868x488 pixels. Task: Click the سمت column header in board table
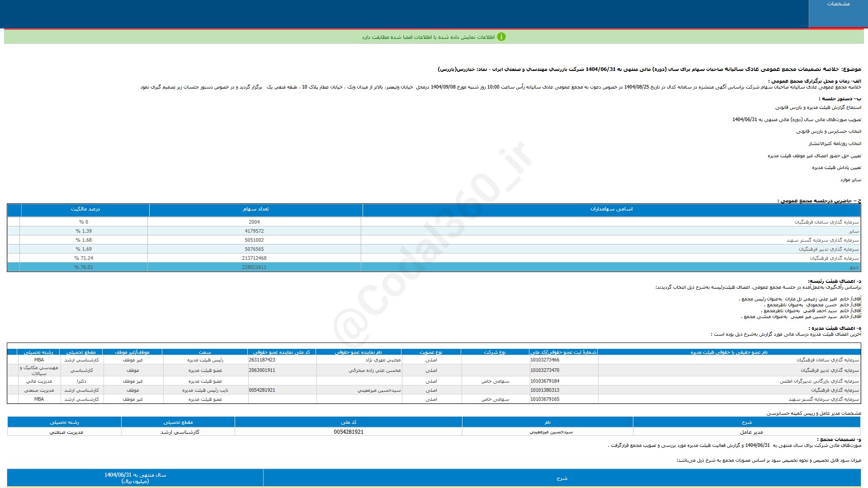click(205, 352)
